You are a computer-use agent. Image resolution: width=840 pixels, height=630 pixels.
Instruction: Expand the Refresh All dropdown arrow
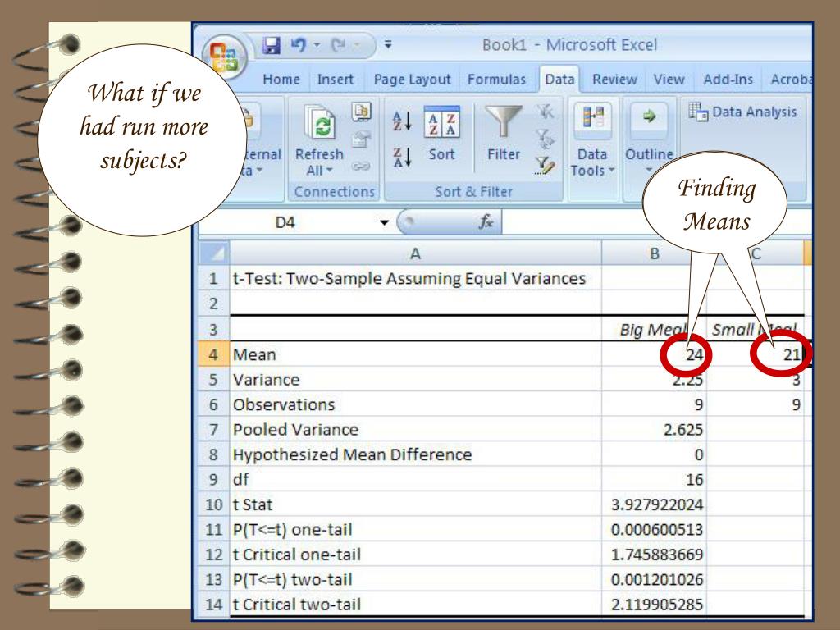[330, 171]
